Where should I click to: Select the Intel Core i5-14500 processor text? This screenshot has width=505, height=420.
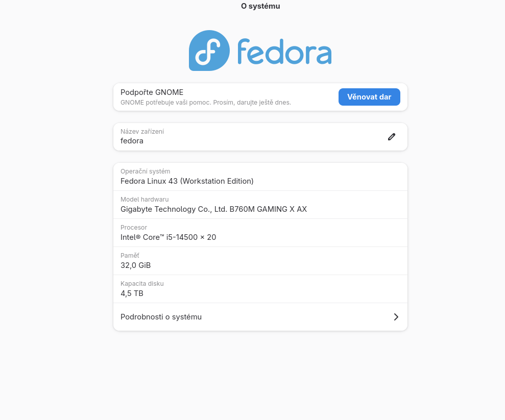[168, 237]
